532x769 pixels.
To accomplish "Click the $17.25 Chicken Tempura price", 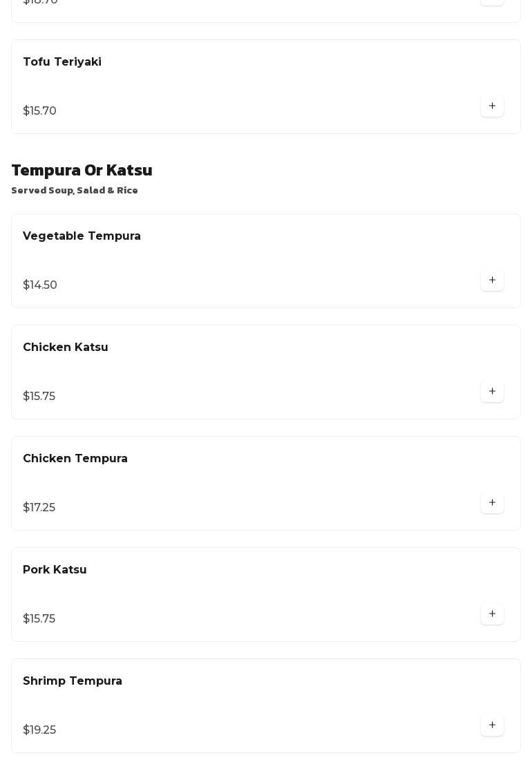I will (39, 508).
